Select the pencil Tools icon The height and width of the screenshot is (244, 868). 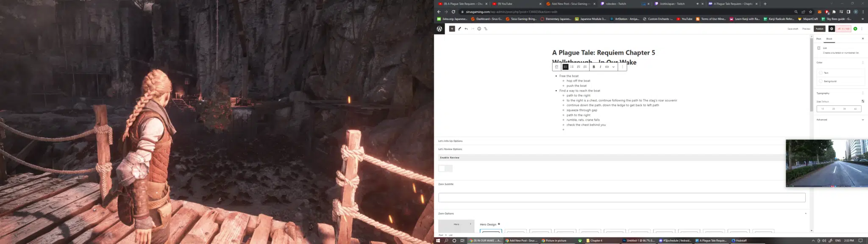click(459, 29)
